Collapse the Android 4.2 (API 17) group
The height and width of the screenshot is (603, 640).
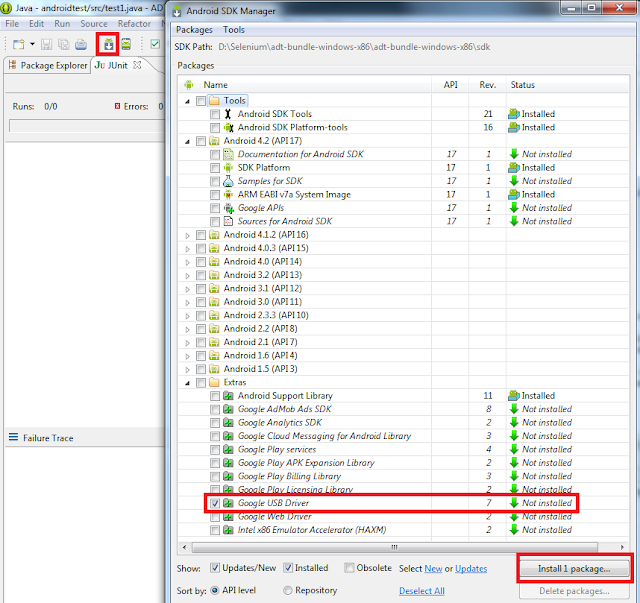click(x=187, y=141)
